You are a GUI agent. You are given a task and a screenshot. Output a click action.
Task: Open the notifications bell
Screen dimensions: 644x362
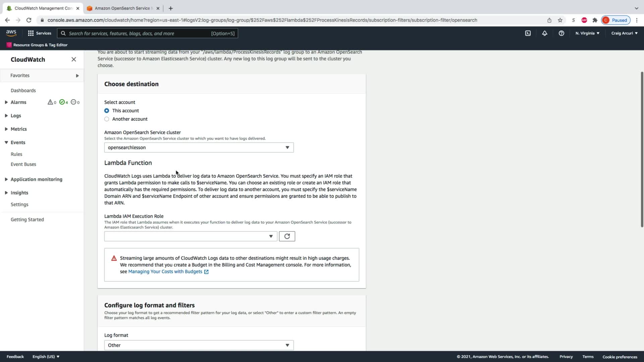coord(544,33)
